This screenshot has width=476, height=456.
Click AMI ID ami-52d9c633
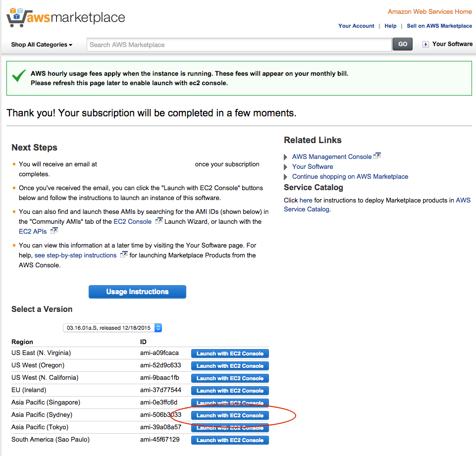[160, 365]
